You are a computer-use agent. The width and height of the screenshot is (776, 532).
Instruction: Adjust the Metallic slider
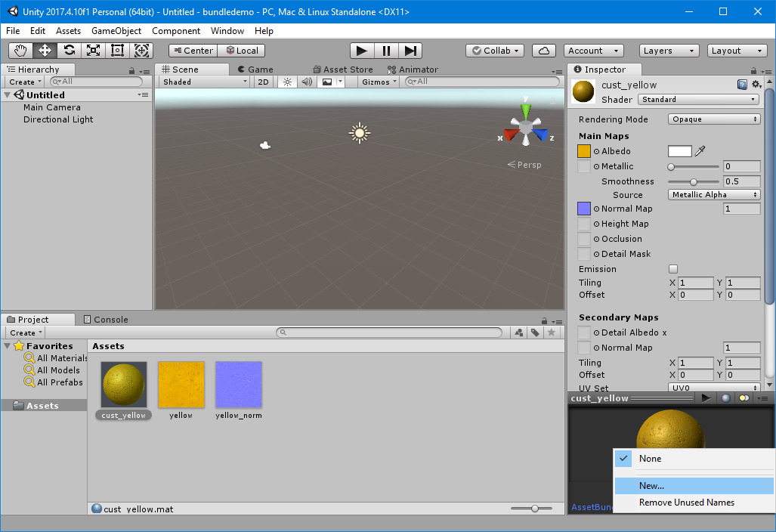pyautogui.click(x=694, y=167)
